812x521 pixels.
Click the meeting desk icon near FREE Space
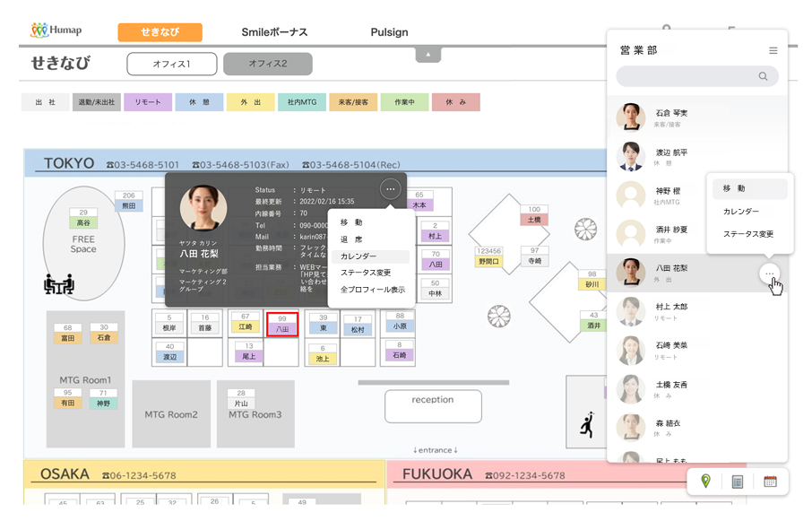58,285
